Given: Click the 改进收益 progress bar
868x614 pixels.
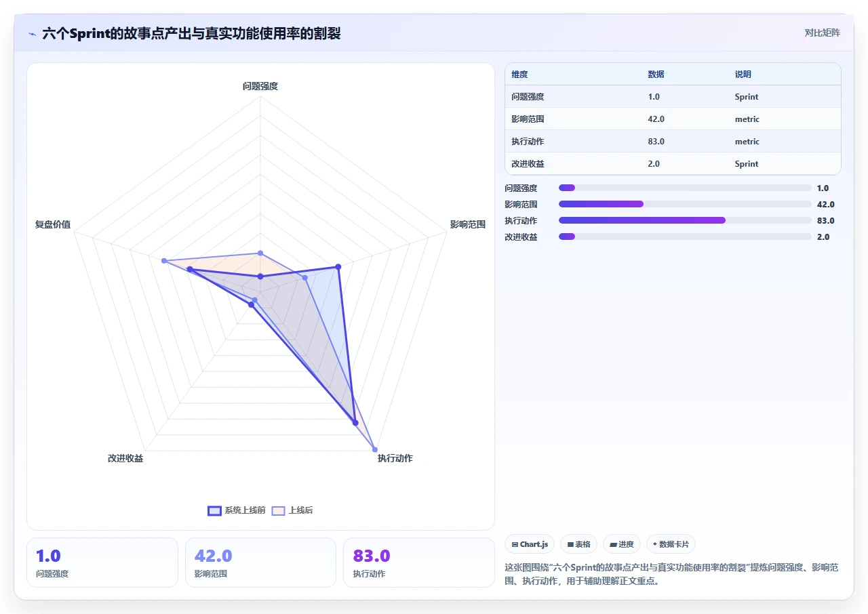Looking at the screenshot, I should (x=685, y=237).
